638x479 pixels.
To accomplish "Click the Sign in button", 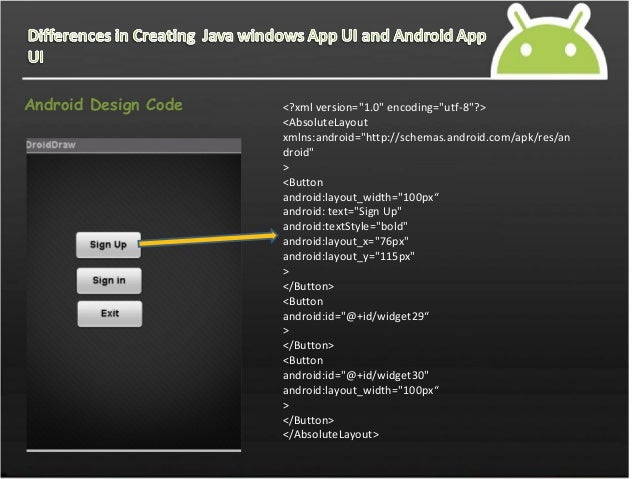I will point(109,280).
